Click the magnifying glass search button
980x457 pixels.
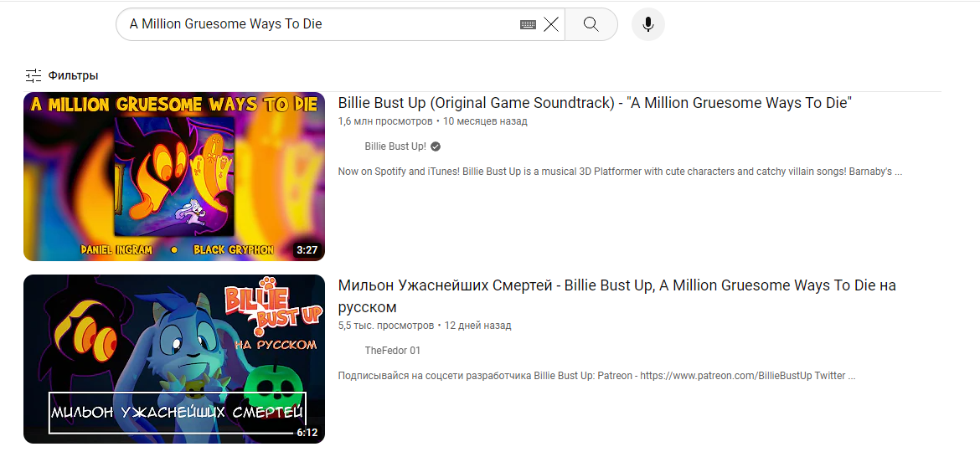click(x=591, y=24)
